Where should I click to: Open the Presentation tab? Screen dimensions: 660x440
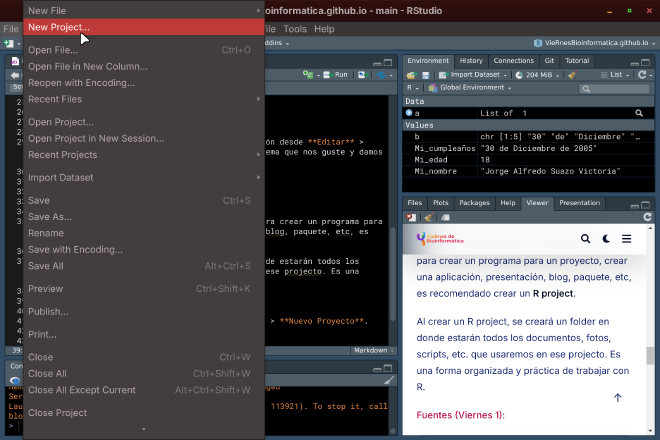580,203
